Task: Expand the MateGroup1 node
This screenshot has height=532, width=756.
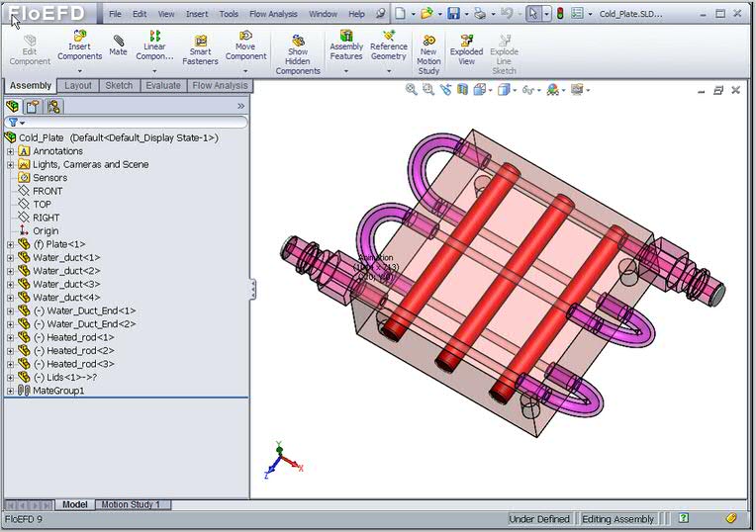Action: click(10, 391)
